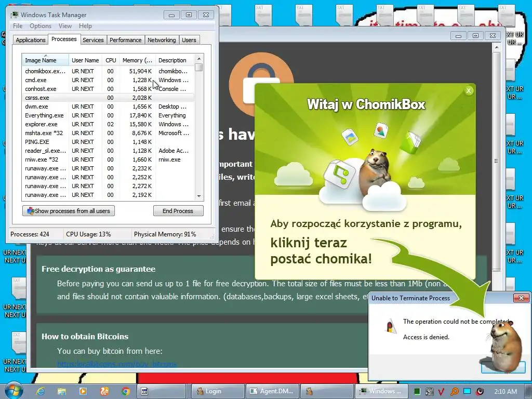Viewport: 532px width, 399px height.
Task: Open the Windows Explorer folder taskbar icon
Action: click(x=61, y=391)
